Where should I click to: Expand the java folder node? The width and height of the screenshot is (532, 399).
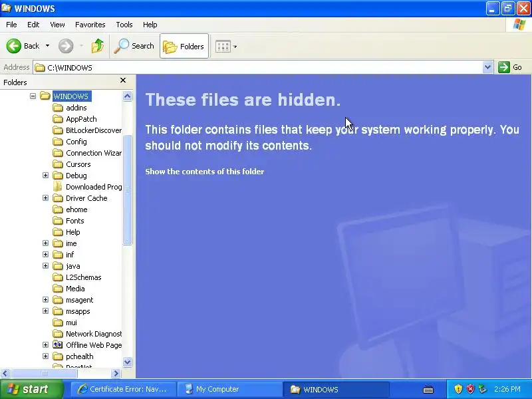(45, 265)
